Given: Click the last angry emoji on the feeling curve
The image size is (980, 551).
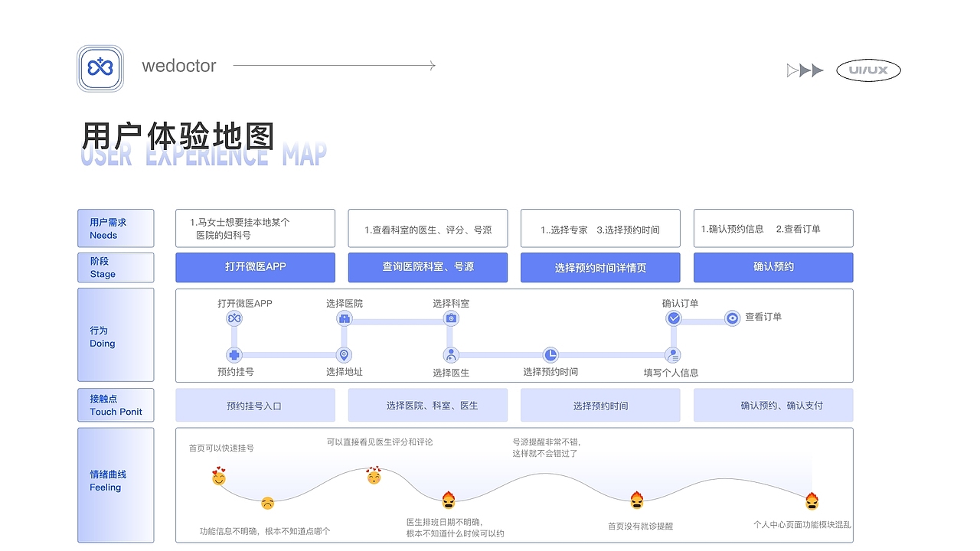Looking at the screenshot, I should tap(812, 501).
